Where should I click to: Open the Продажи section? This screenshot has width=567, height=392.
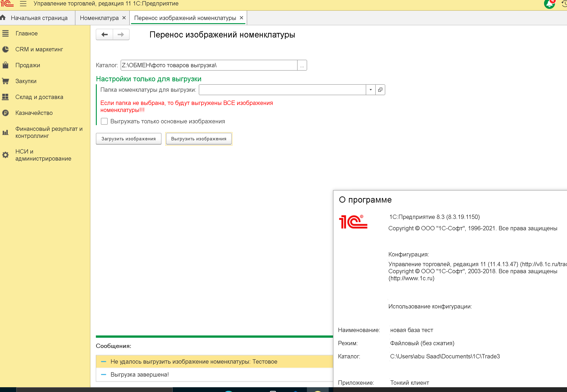[27, 65]
